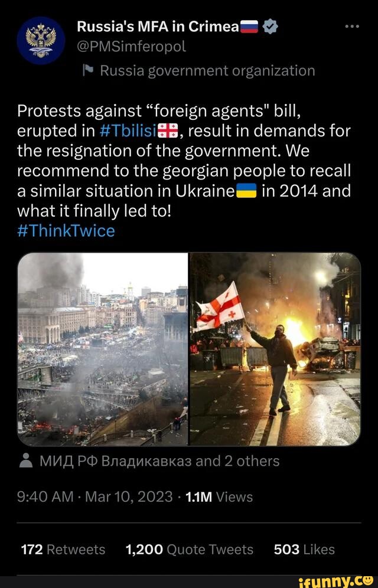Open the Russia's MFA in Crimea profile avatar
This screenshot has height=588, width=378.
(41, 40)
